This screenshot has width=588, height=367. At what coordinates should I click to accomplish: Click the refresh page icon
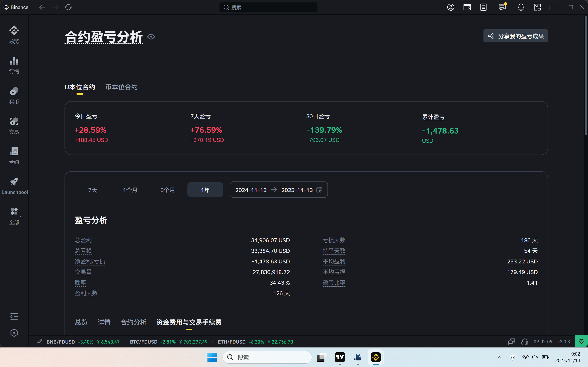coord(68,7)
